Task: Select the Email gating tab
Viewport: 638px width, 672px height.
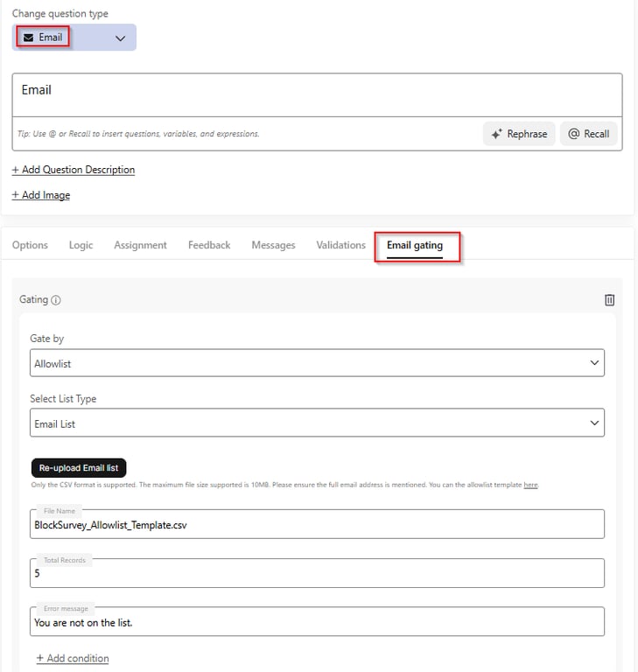Action: coord(415,245)
